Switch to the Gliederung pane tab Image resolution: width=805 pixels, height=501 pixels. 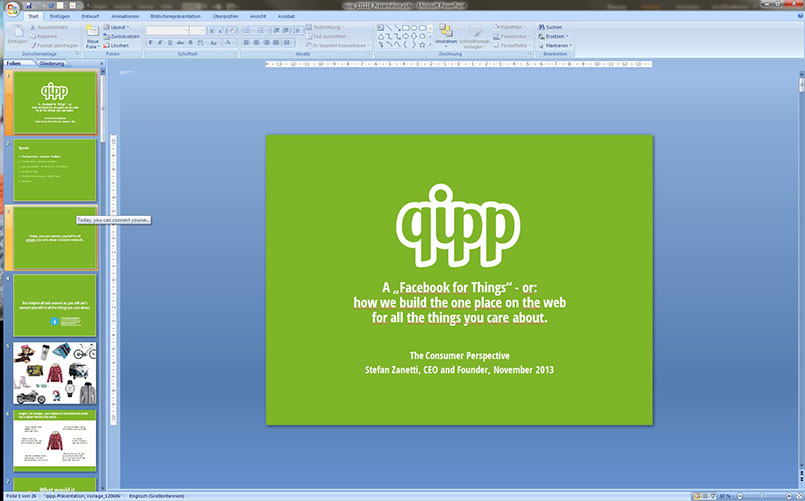52,63
